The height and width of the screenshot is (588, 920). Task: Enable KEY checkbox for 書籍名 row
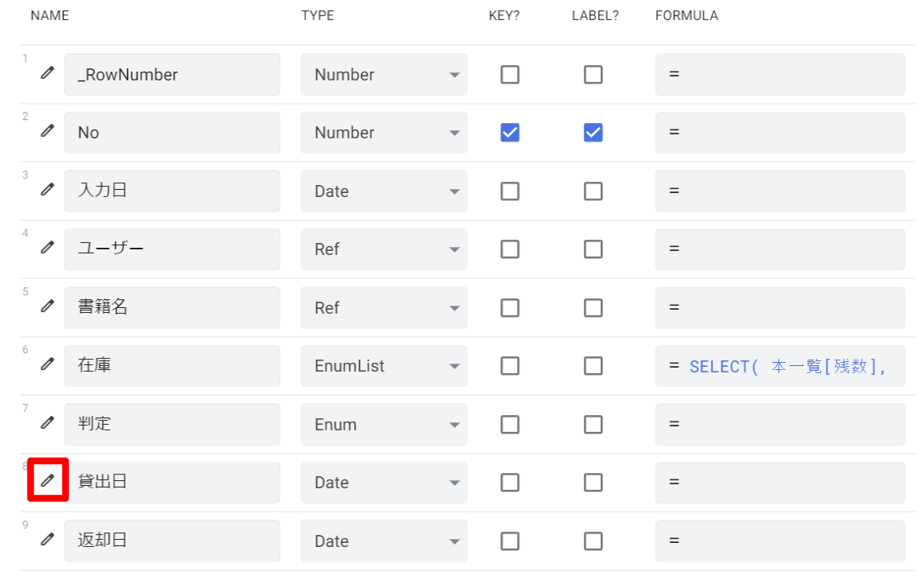pyautogui.click(x=510, y=307)
